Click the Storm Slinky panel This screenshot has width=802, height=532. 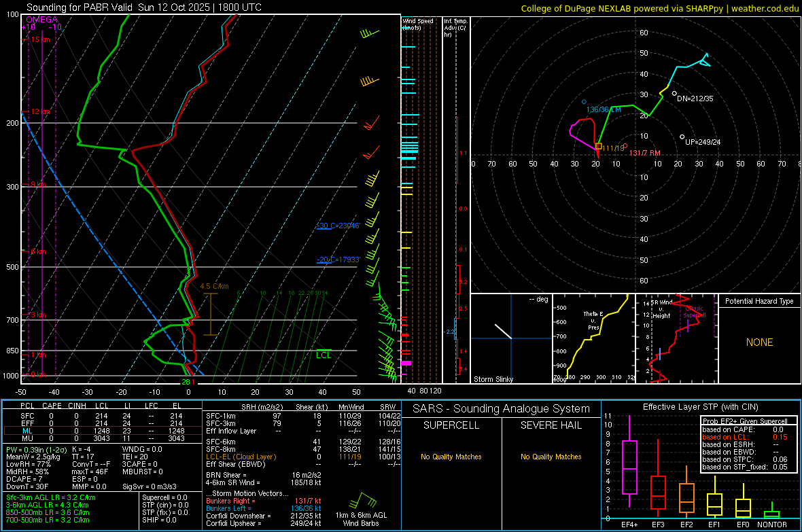(511, 338)
